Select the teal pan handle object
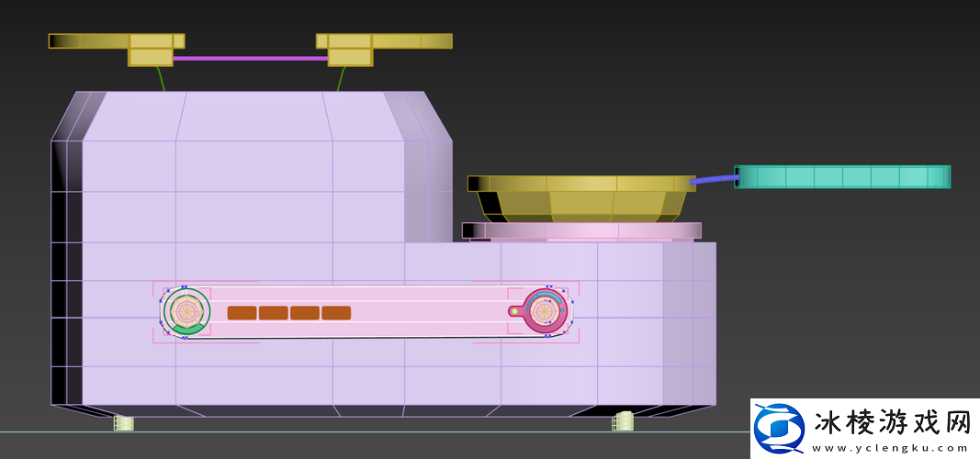Viewport: 980px width, 459px height. click(x=842, y=176)
